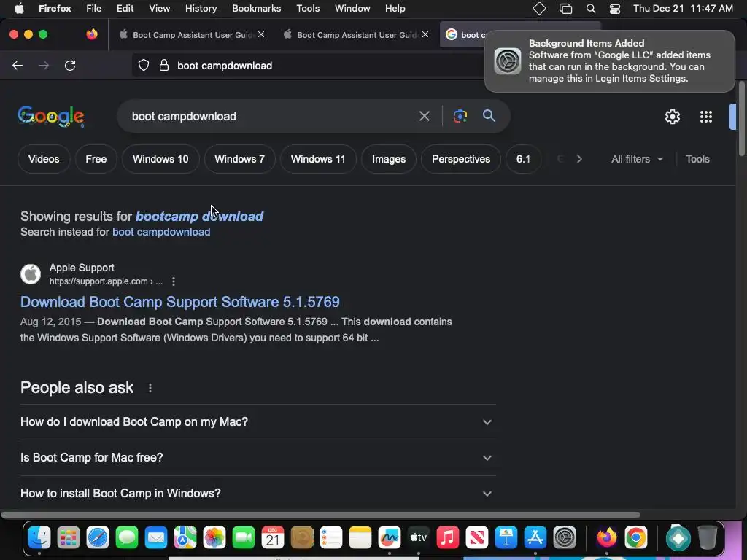Click the Google logo
Screen dimensions: 747x560
(x=51, y=117)
